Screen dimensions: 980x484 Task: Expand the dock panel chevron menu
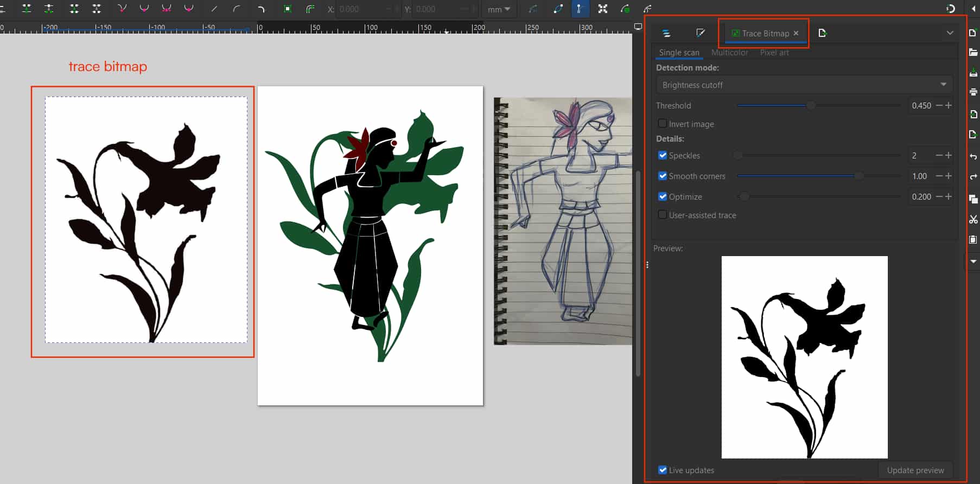[x=950, y=33]
